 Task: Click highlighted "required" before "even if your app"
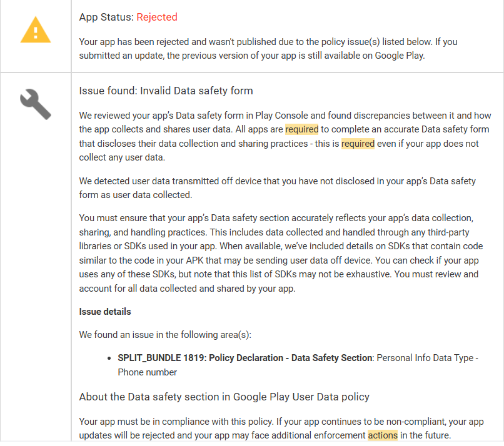(x=358, y=144)
